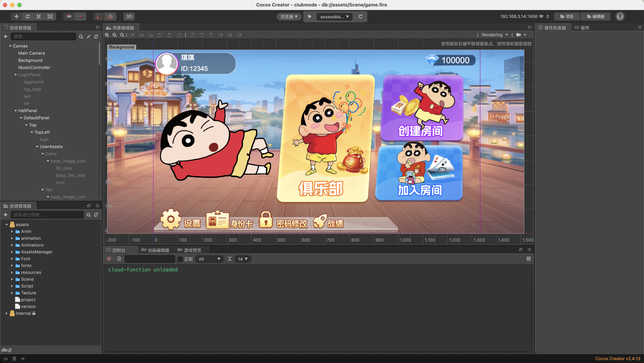Collapse the console output panel
Viewport: 644px width, 363px height.
(528, 259)
